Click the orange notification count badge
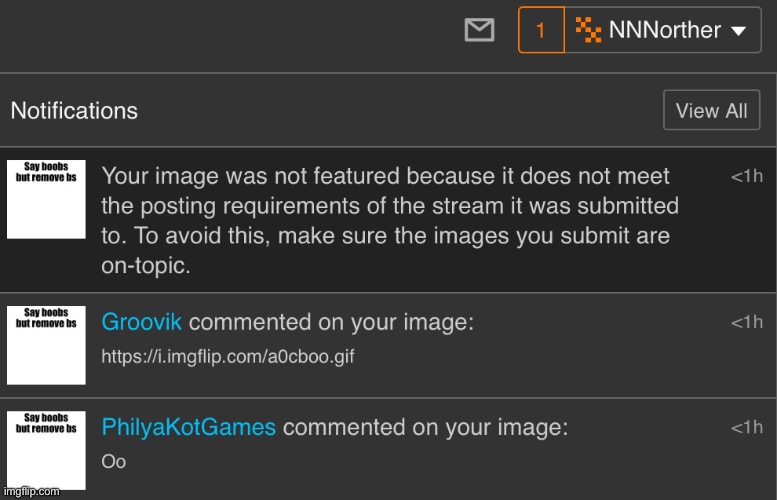 541,30
